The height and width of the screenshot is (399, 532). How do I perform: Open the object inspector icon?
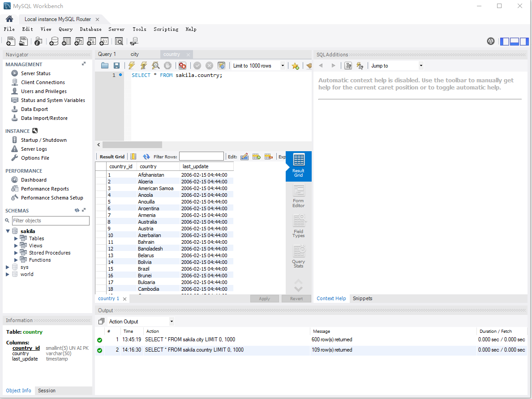tap(39, 41)
